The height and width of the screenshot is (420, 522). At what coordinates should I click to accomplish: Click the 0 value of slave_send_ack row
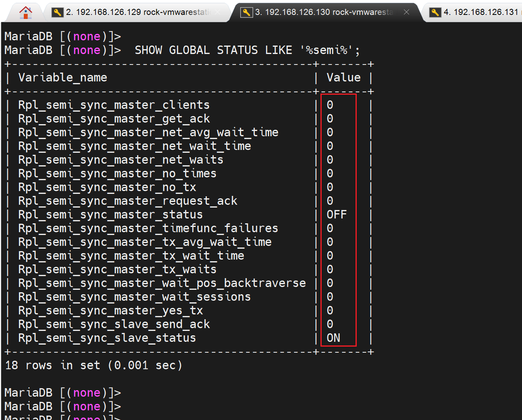(330, 324)
